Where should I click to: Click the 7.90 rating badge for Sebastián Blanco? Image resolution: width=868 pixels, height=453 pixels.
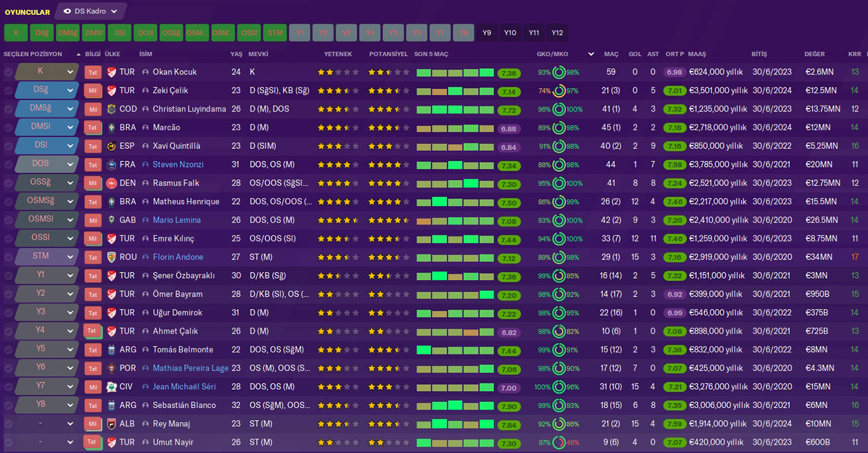(x=508, y=406)
